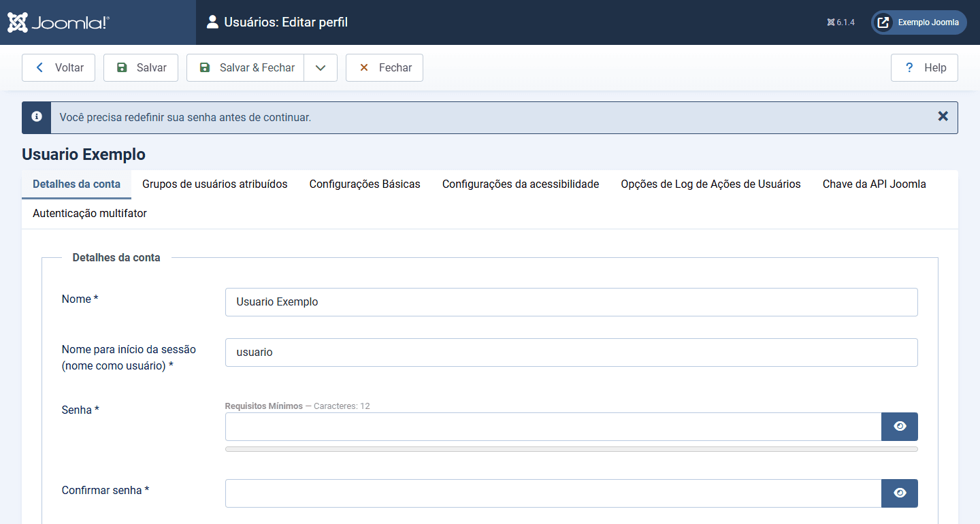Select the Detalhes da conta tab
This screenshot has width=980, height=524.
(76, 184)
